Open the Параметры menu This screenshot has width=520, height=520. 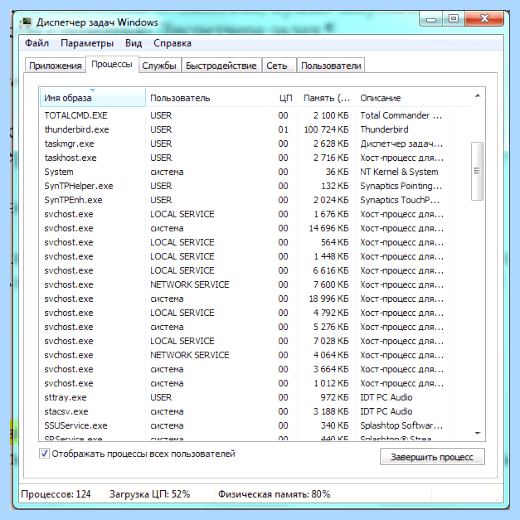click(87, 43)
